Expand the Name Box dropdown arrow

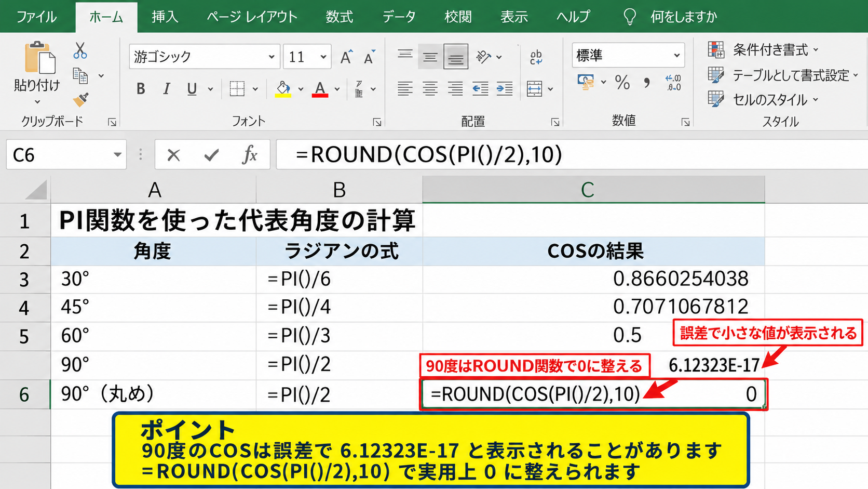coord(118,155)
